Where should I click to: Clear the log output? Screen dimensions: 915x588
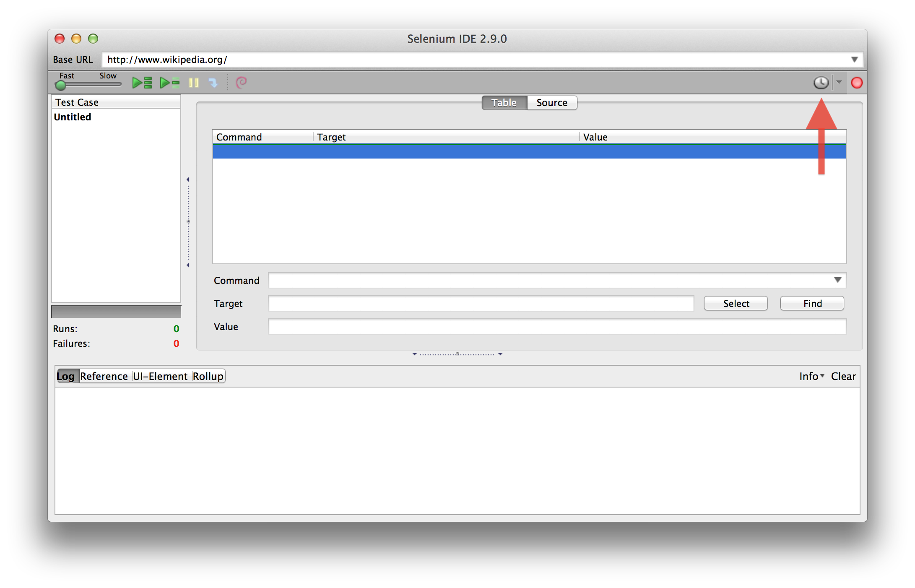pos(843,376)
